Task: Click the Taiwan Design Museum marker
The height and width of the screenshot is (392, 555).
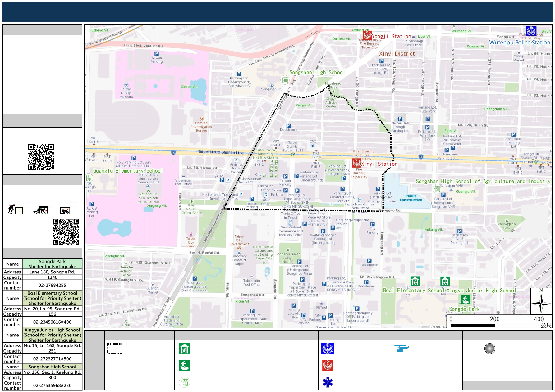Action: click(126, 85)
